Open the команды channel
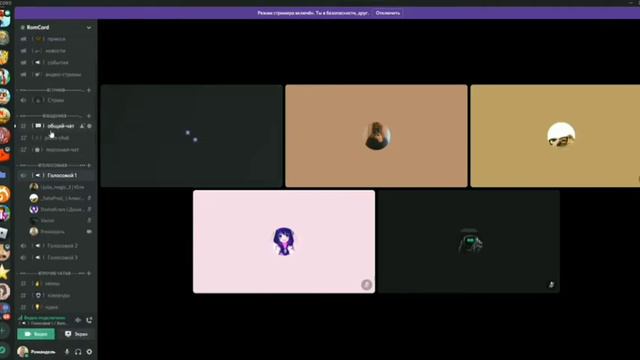This screenshot has height=360, width=640. click(56, 295)
